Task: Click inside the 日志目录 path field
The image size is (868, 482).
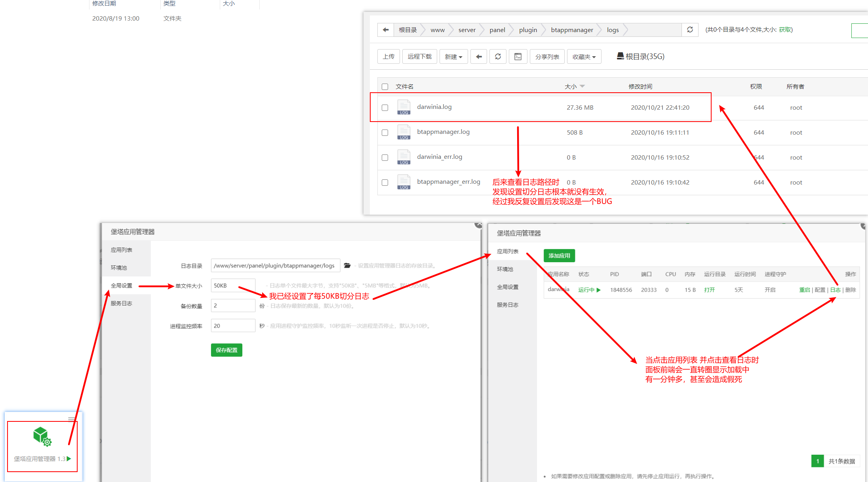Action: click(x=276, y=265)
